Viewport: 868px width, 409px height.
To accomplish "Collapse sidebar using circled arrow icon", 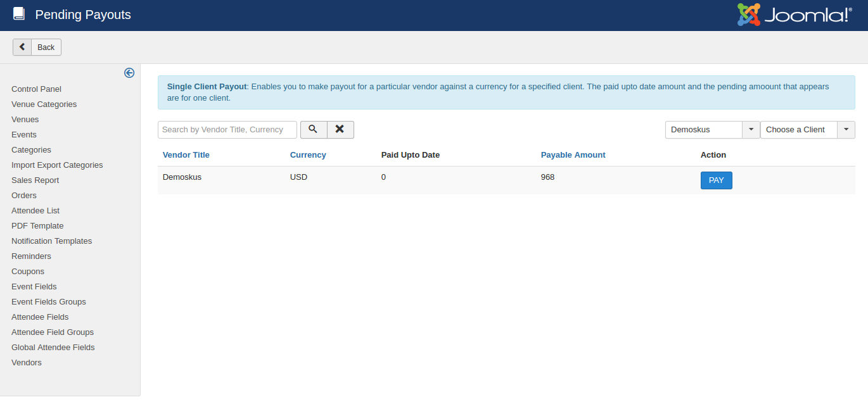I will coord(129,73).
